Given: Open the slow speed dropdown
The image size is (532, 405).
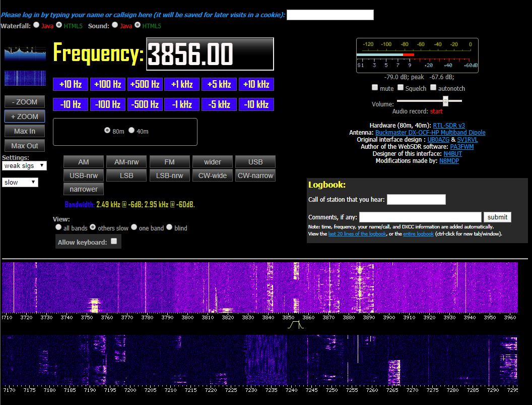Looking at the screenshot, I should coord(20,182).
